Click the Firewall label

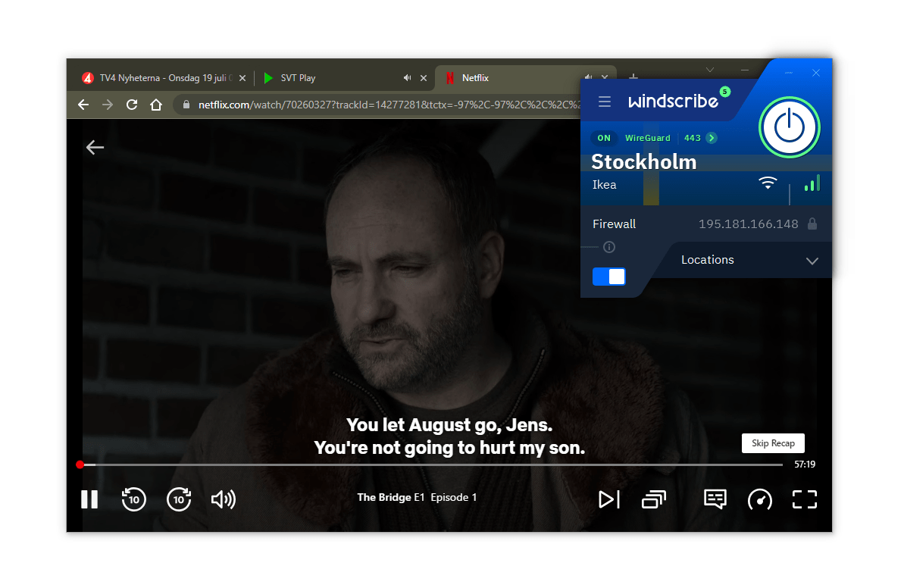(x=614, y=224)
